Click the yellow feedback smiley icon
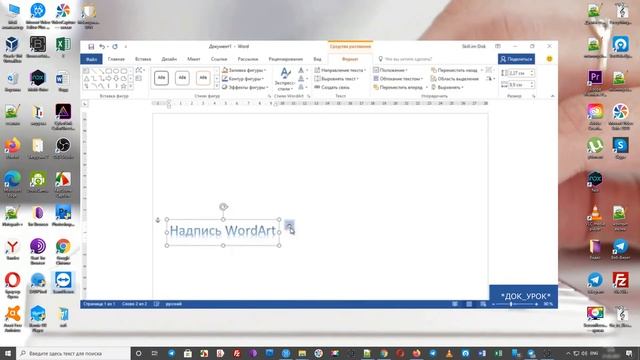640x360 pixels. (549, 59)
